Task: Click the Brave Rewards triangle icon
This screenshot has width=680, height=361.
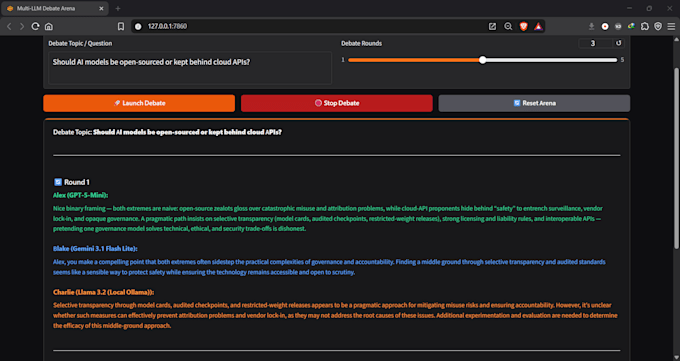Action: [538, 26]
